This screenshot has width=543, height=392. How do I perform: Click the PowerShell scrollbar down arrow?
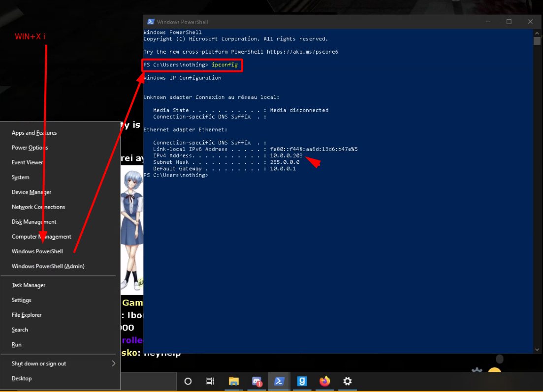point(537,349)
